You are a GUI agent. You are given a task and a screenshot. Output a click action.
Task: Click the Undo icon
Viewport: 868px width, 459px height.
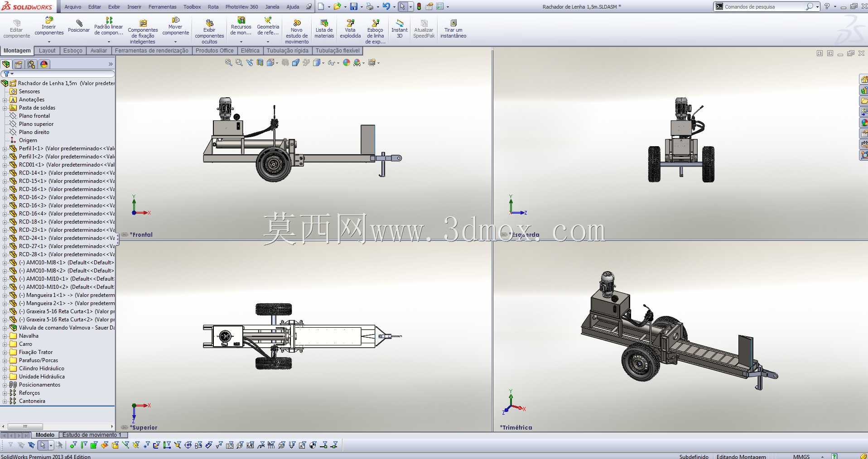(x=386, y=6)
